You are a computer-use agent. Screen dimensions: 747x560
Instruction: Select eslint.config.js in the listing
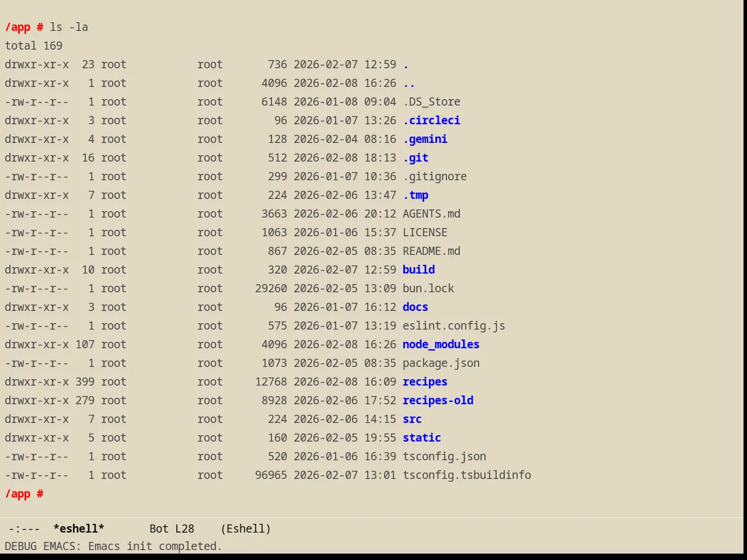click(454, 325)
